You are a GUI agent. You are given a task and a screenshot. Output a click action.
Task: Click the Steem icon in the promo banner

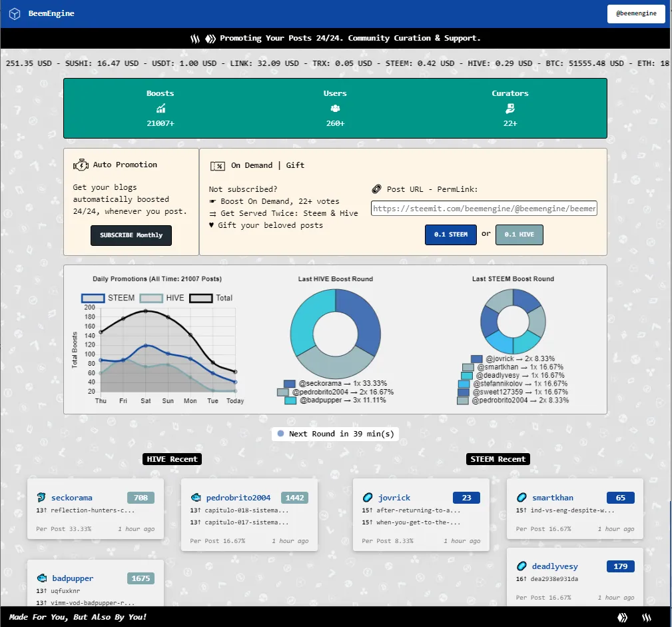pyautogui.click(x=195, y=39)
